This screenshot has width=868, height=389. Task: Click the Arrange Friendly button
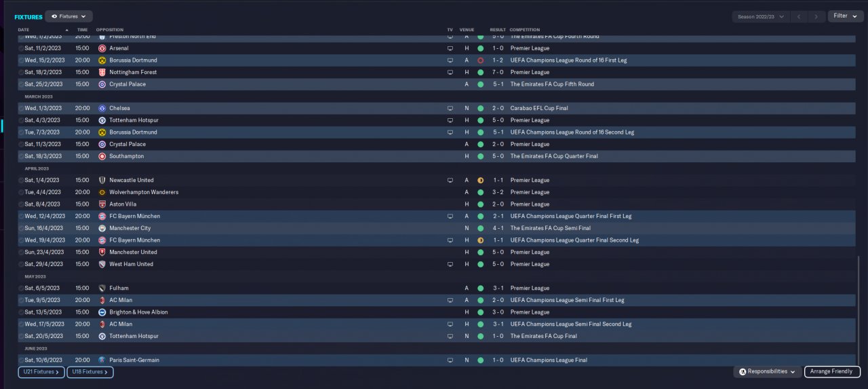[x=832, y=372]
